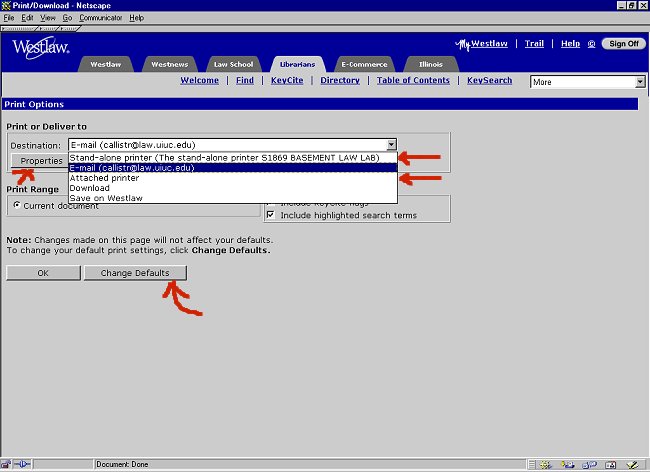This screenshot has height=472, width=650.
Task: Click the Netscape icon in the title bar
Action: point(6,5)
